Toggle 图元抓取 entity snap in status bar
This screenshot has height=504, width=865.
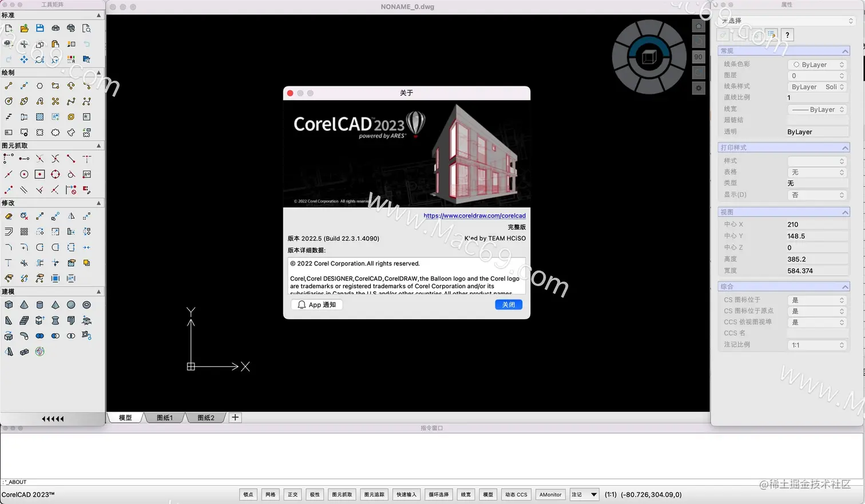click(342, 494)
